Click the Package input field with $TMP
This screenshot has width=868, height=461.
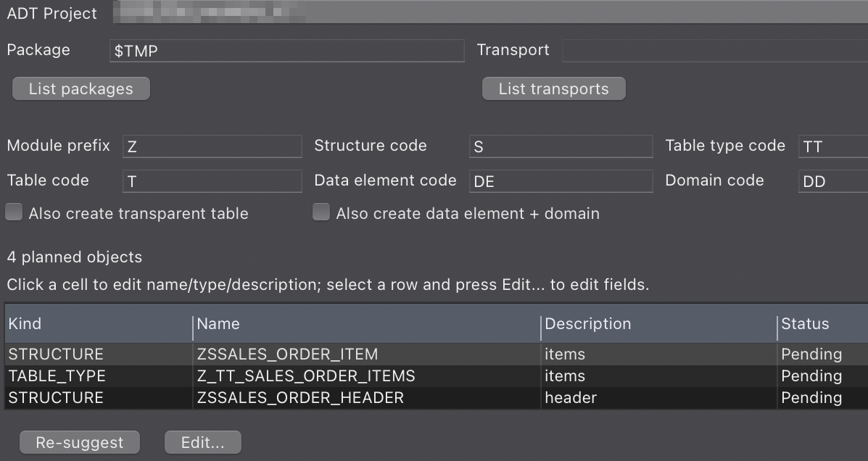pyautogui.click(x=286, y=50)
